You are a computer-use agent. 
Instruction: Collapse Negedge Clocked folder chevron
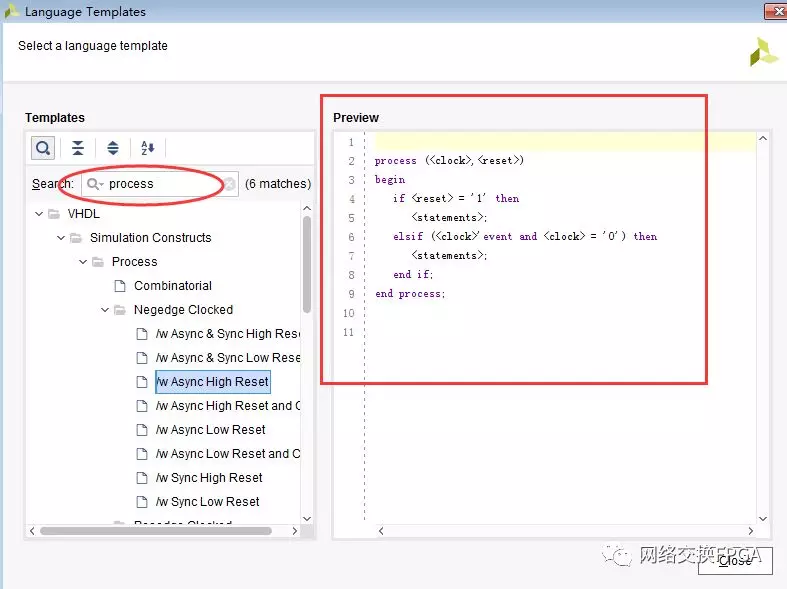(x=105, y=310)
